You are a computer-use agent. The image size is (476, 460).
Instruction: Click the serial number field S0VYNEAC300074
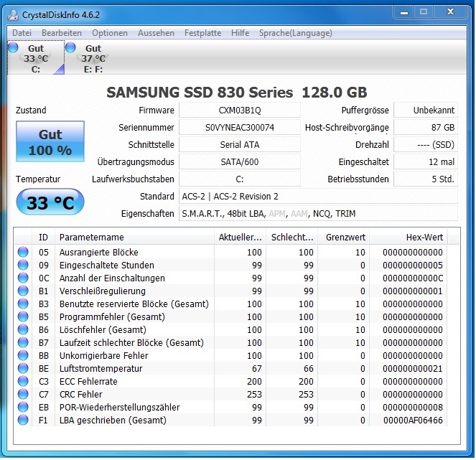(240, 128)
